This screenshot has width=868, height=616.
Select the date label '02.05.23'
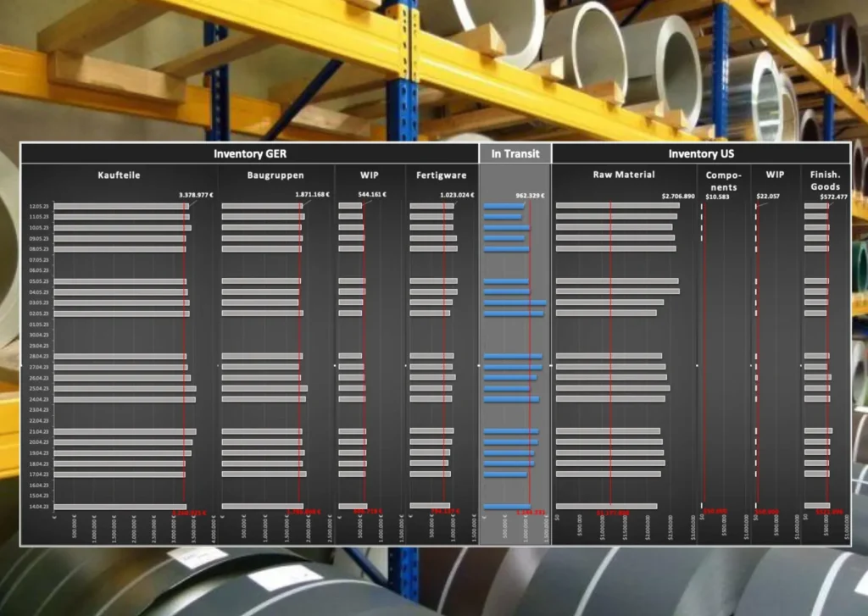coord(39,314)
